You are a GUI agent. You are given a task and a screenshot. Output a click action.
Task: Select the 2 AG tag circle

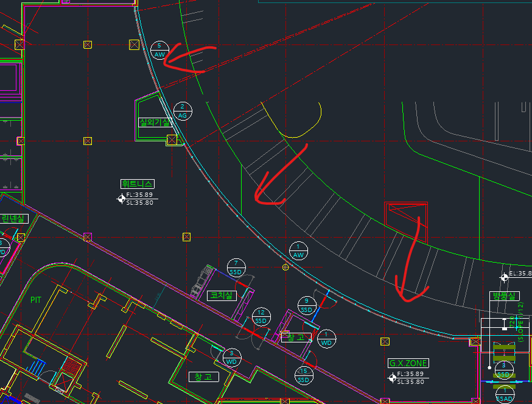[182, 111]
